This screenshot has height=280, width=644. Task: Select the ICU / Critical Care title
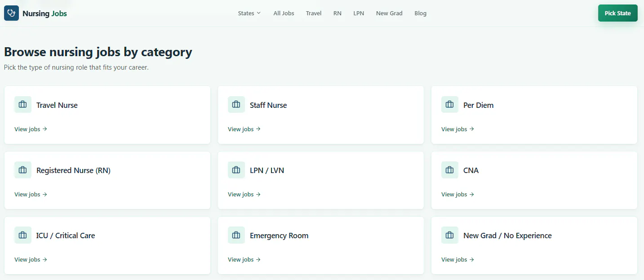point(66,236)
